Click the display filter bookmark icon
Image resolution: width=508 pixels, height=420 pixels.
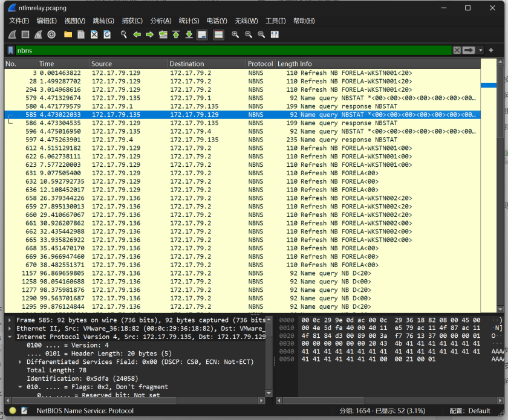point(11,50)
